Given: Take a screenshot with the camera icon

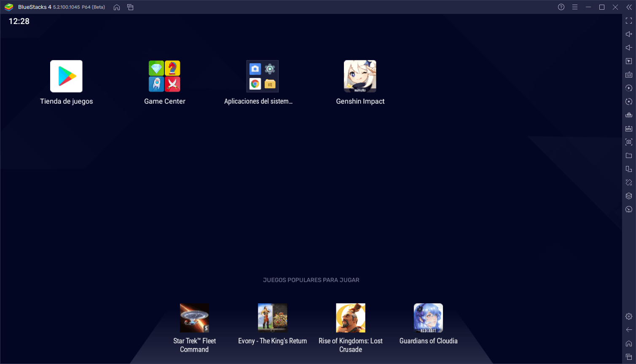Looking at the screenshot, I should [x=629, y=142].
